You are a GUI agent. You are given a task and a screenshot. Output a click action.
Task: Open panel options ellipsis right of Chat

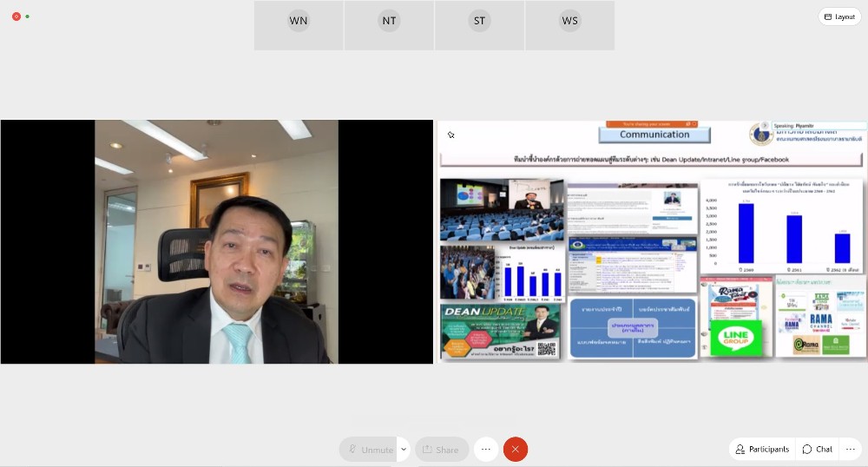click(851, 450)
